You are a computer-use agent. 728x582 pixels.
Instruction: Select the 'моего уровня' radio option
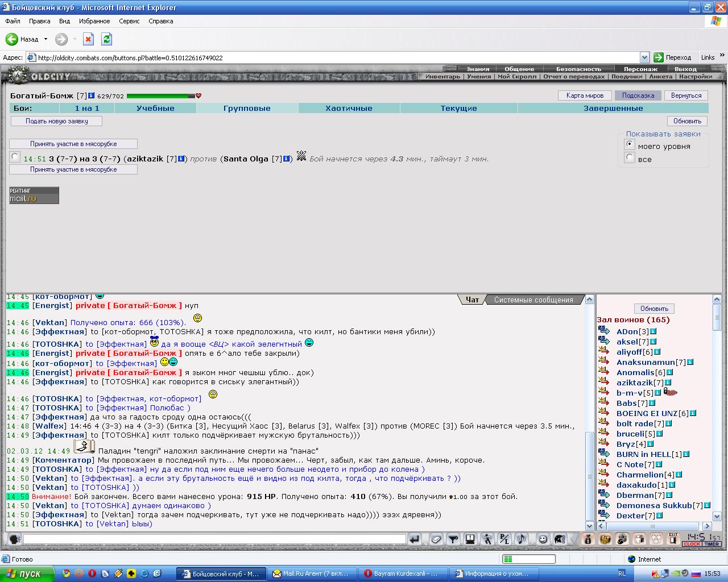(629, 145)
